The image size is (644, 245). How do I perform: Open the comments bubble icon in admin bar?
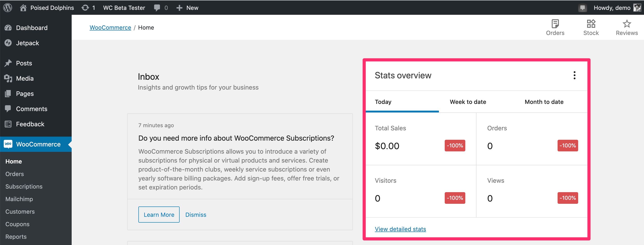(x=157, y=8)
